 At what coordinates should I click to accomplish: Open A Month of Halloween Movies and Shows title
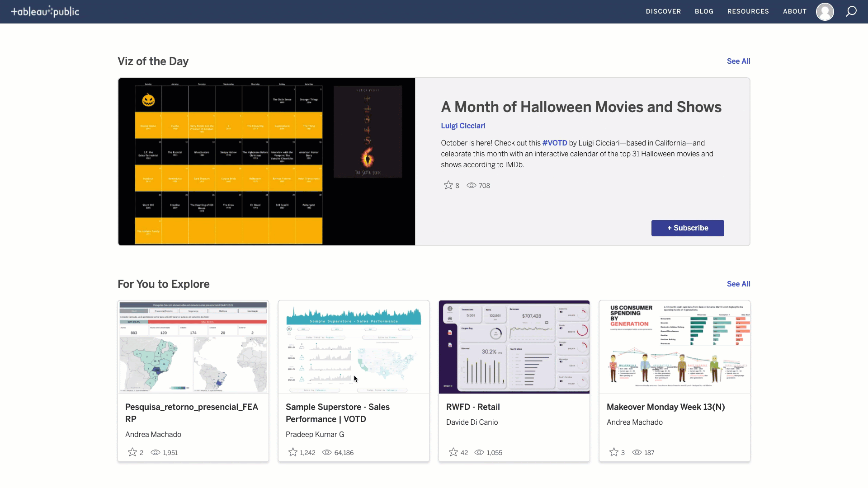581,107
